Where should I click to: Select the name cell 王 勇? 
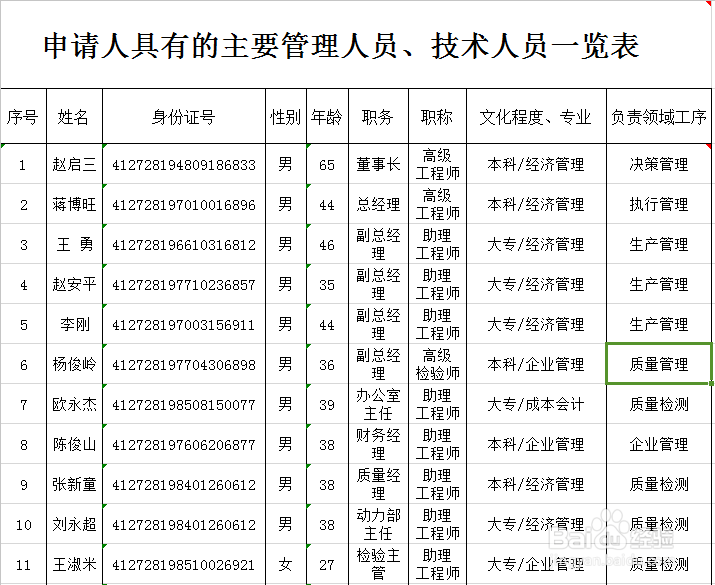[74, 244]
